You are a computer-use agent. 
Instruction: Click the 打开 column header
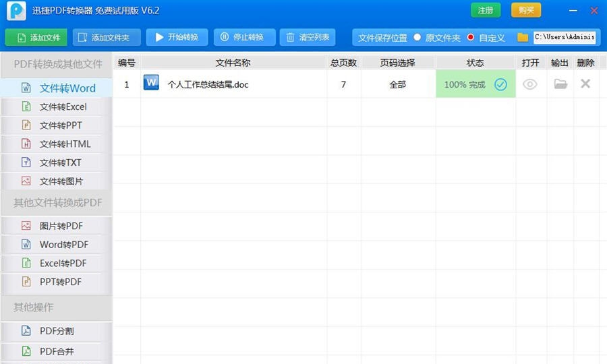[x=530, y=63]
